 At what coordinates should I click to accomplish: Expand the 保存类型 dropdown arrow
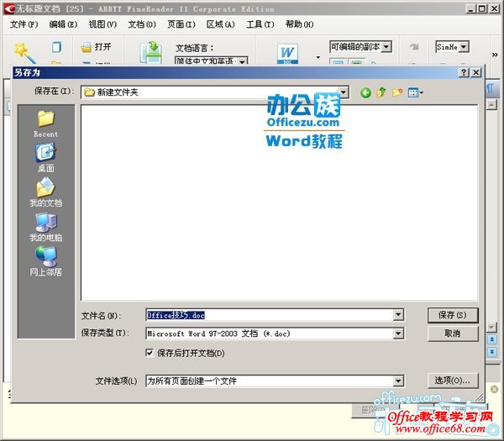tap(398, 333)
